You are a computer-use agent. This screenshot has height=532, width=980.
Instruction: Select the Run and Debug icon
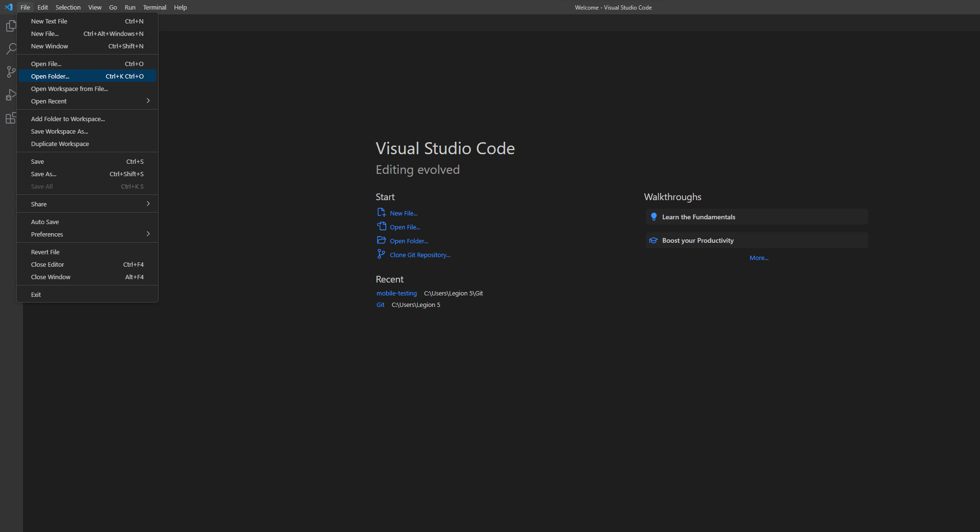[x=11, y=94]
